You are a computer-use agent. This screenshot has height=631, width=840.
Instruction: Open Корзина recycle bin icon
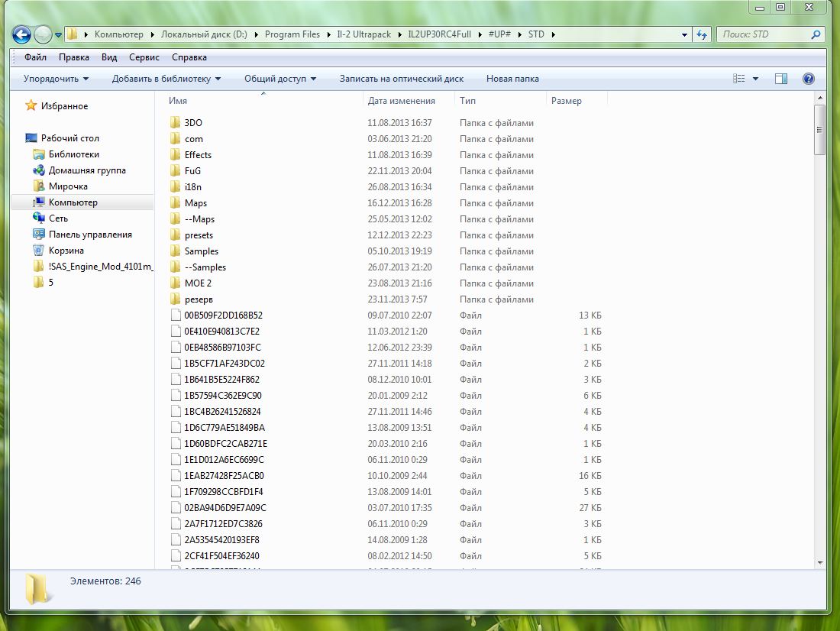[39, 251]
